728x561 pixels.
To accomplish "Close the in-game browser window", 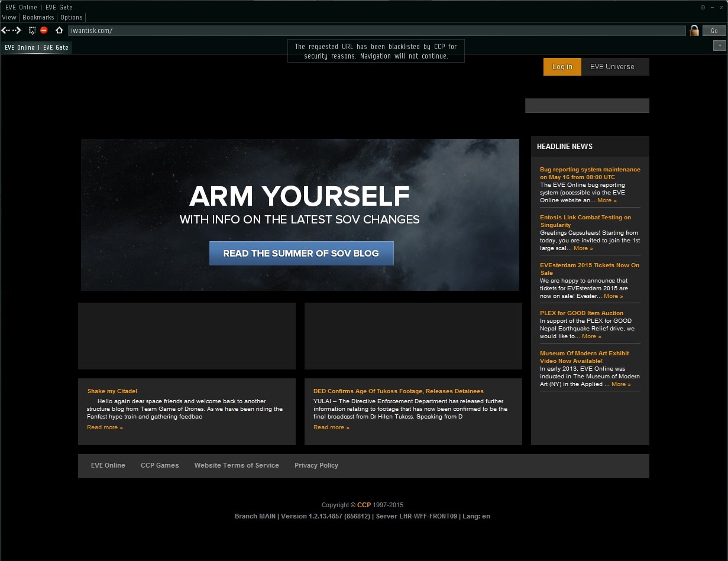I will click(x=721, y=7).
